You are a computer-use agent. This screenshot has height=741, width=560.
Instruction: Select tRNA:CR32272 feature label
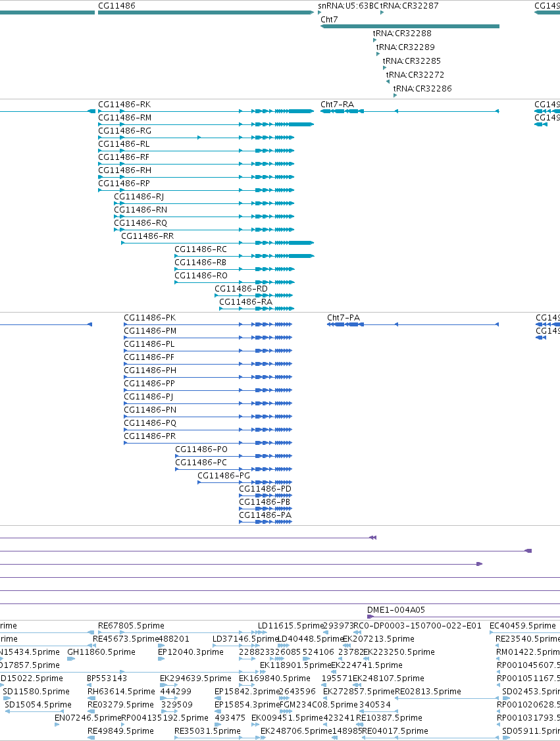tap(415, 74)
